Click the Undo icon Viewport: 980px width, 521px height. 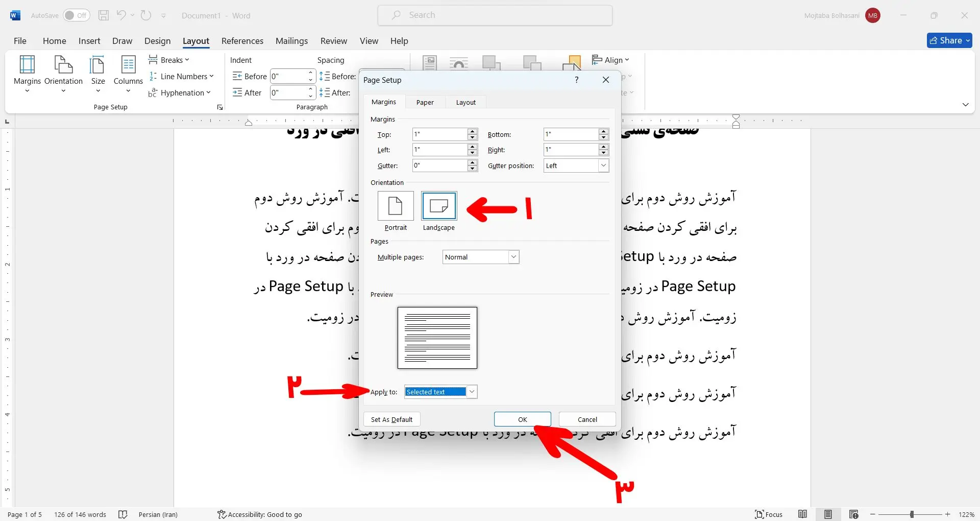click(121, 15)
